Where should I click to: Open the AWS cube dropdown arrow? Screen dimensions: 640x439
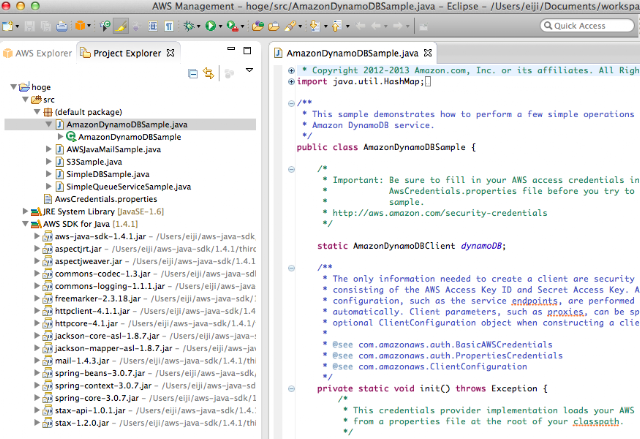pyautogui.click(x=89, y=27)
